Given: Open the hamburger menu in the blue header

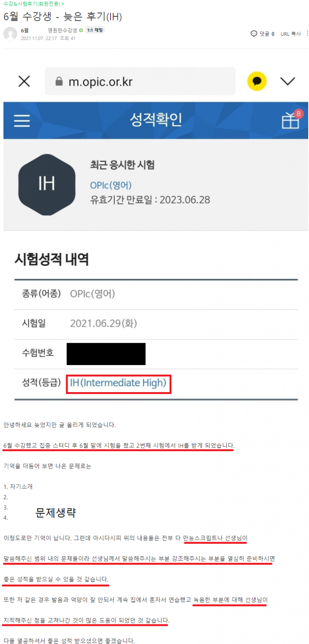Looking at the screenshot, I should (x=22, y=121).
